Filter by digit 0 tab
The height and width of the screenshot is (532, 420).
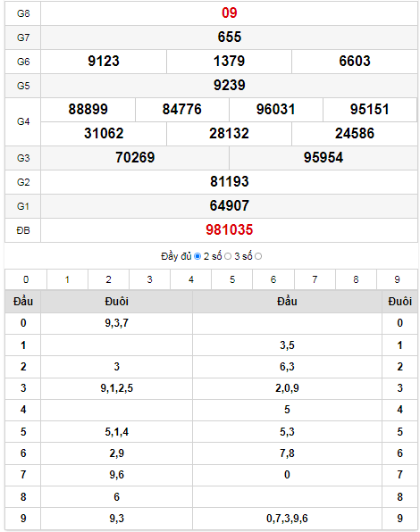click(x=26, y=279)
